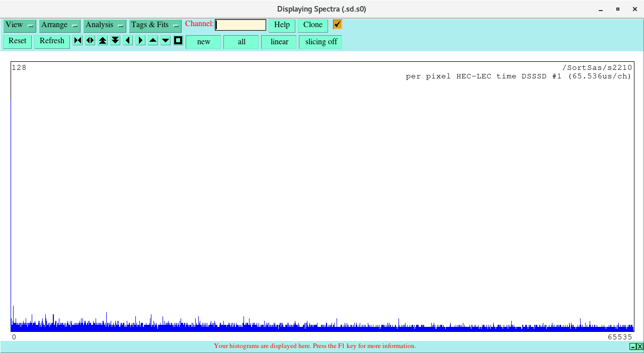
Task: Click the single down arrow icon
Action: (x=166, y=40)
